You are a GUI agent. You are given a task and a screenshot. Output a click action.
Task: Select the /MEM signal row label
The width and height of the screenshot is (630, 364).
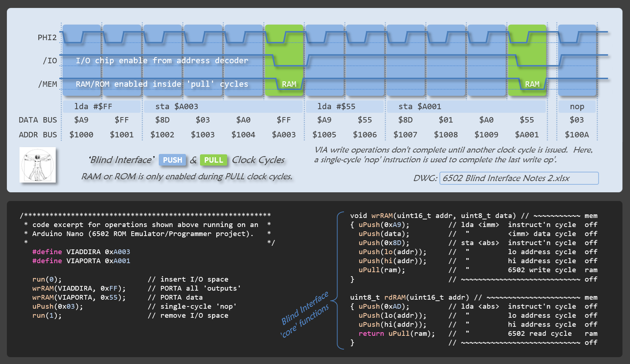48,84
